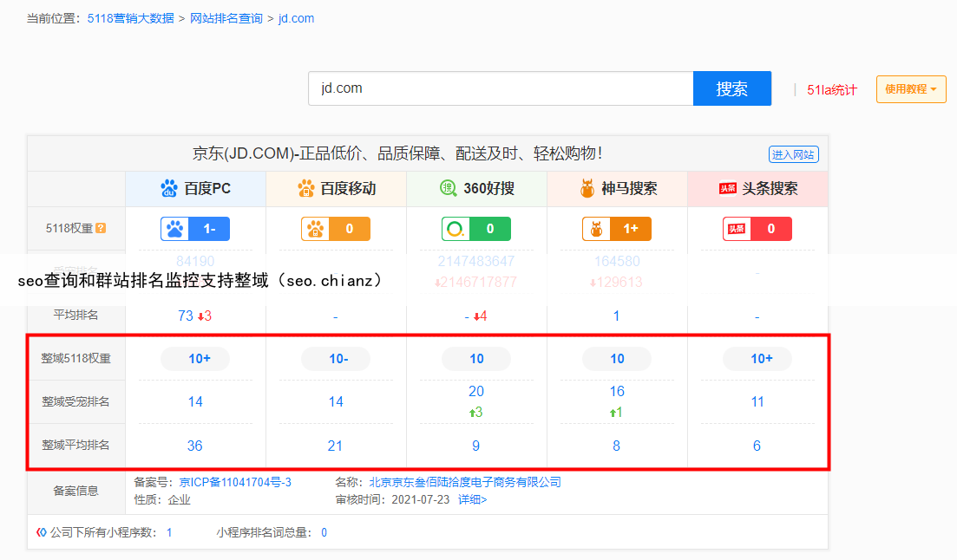
Task: Open the 使用教程 dropdown
Action: (911, 89)
